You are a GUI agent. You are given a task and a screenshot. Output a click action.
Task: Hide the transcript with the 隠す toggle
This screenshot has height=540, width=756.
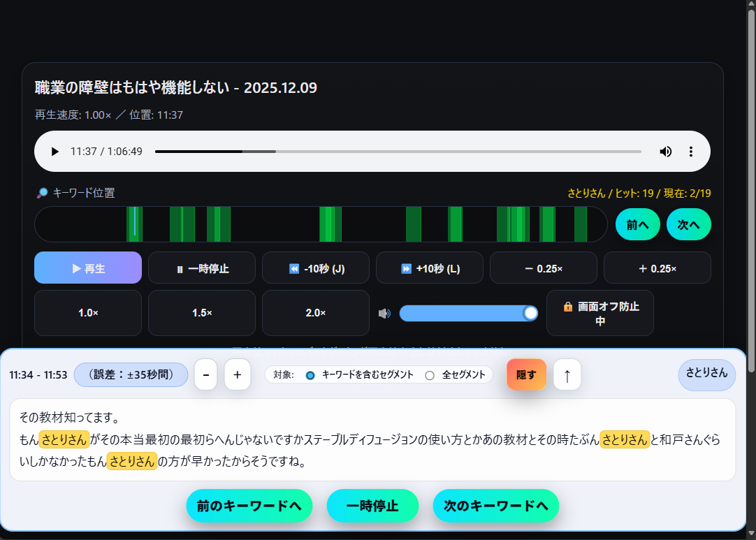click(526, 374)
